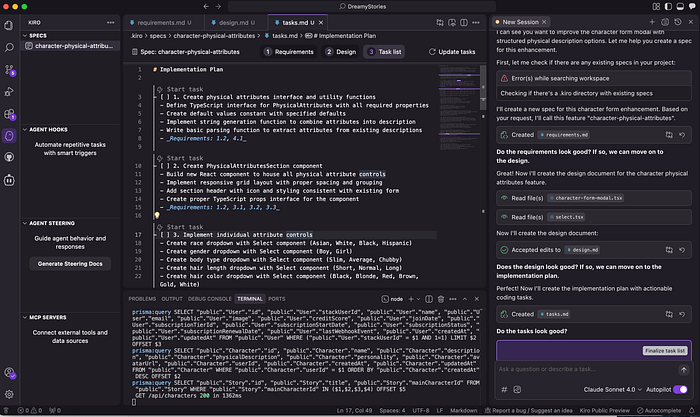Viewport: 700px width, 417px height.
Task: Open the Search view in activity bar
Action: 9,47
